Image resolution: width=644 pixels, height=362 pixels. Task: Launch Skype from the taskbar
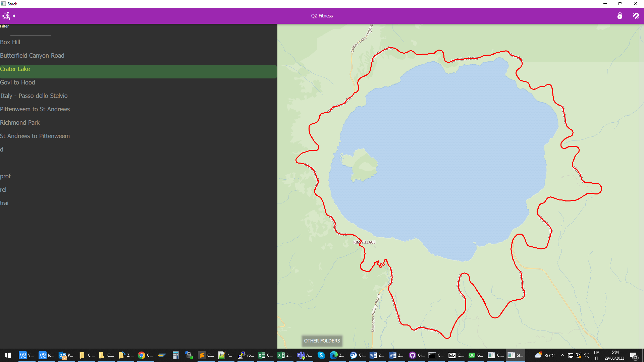click(321, 355)
